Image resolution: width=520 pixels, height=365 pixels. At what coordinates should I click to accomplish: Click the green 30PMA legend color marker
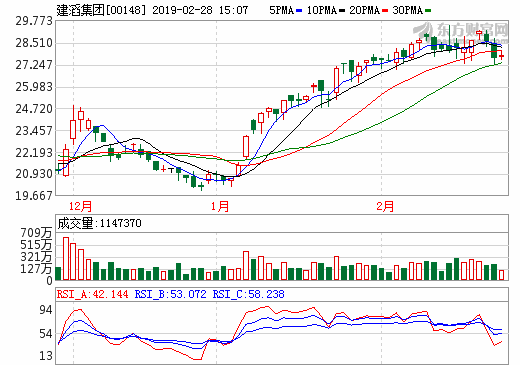pos(428,11)
